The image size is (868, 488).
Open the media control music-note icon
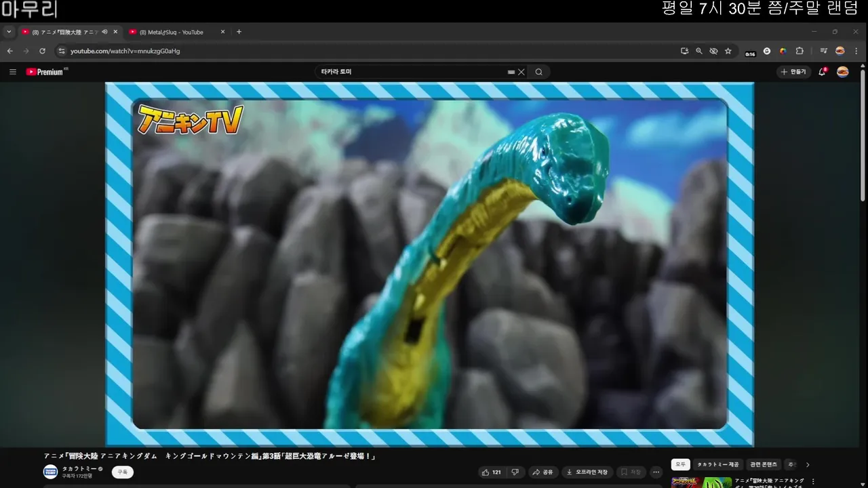tap(823, 51)
